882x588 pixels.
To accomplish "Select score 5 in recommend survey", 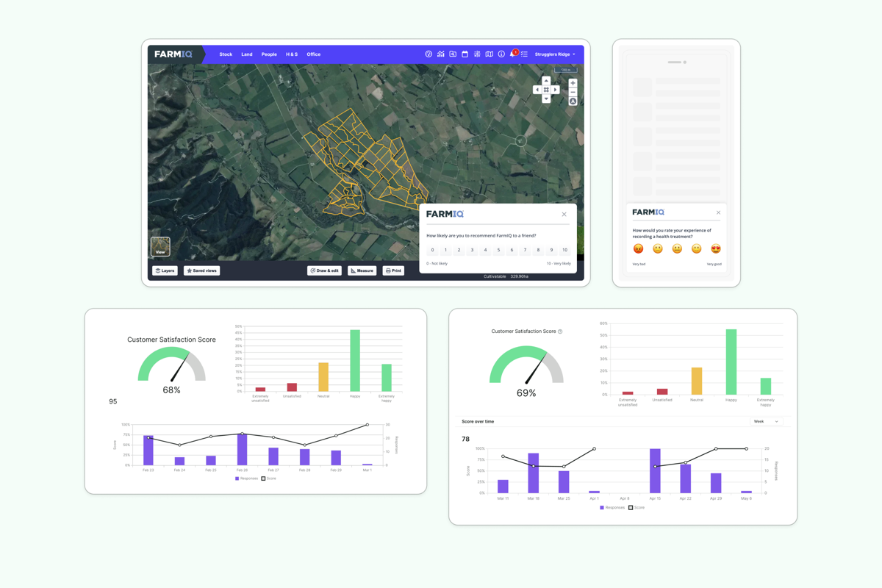I will click(x=498, y=250).
